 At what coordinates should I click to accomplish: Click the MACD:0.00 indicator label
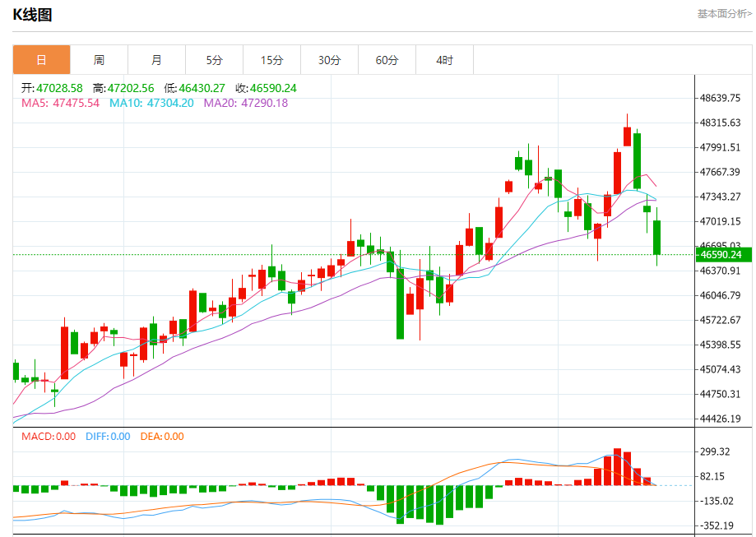[x=49, y=437]
